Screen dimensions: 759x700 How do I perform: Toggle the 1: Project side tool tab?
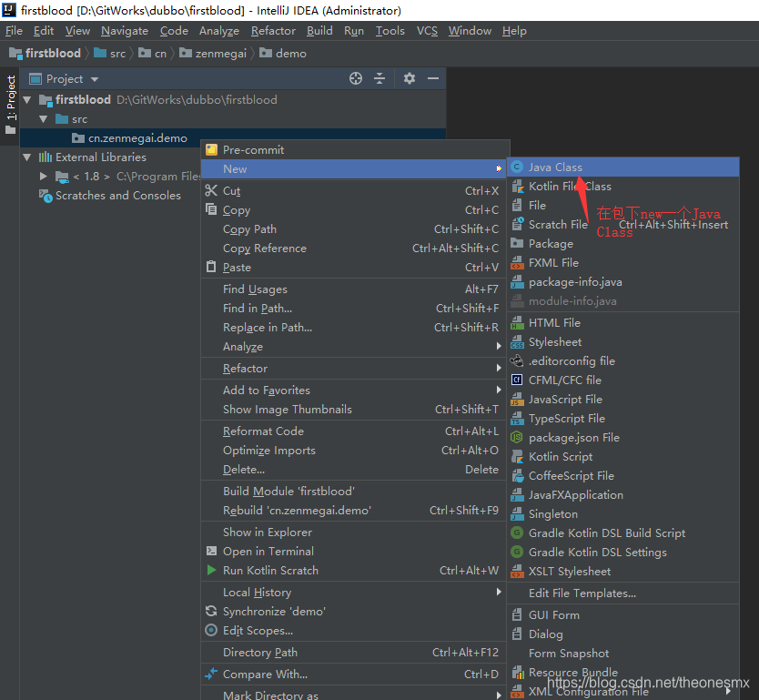(10, 105)
